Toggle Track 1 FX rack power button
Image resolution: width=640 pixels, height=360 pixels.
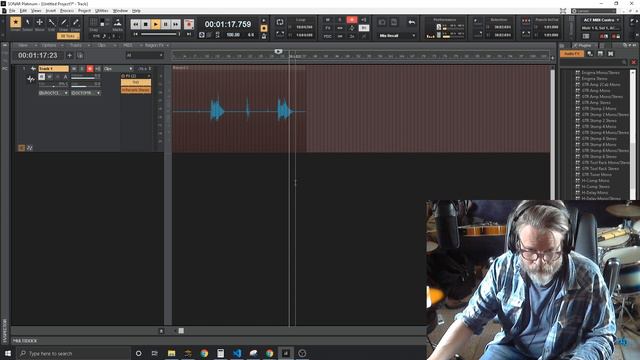pos(123,76)
